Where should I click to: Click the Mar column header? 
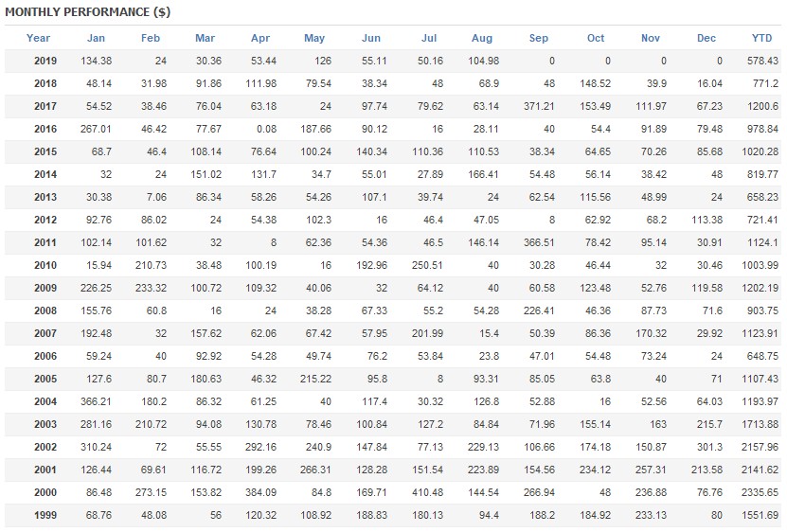point(205,38)
